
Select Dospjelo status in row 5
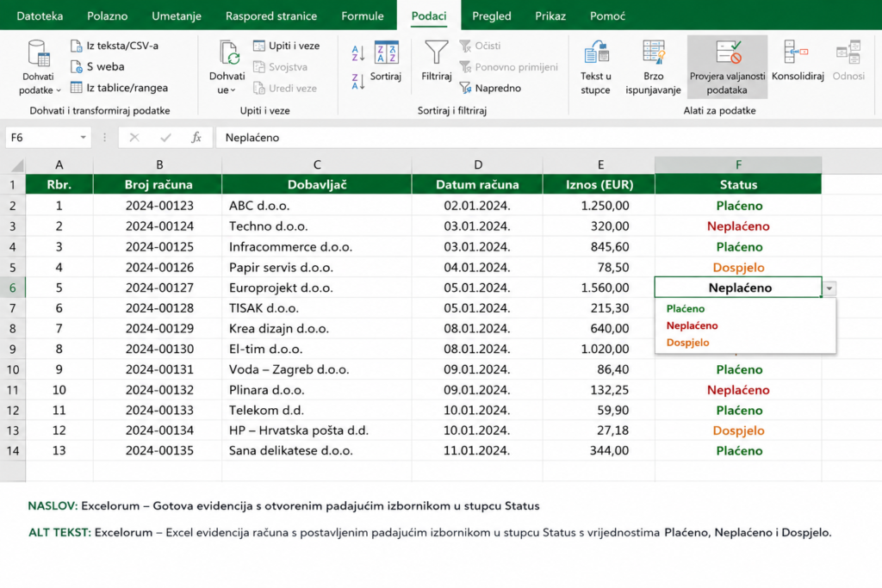pyautogui.click(x=738, y=267)
